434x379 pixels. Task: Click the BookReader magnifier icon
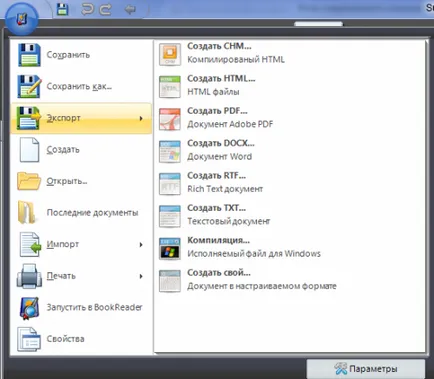coord(29,308)
